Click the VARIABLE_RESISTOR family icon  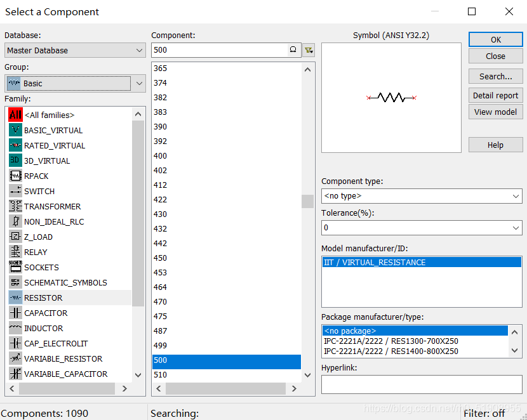pos(15,358)
